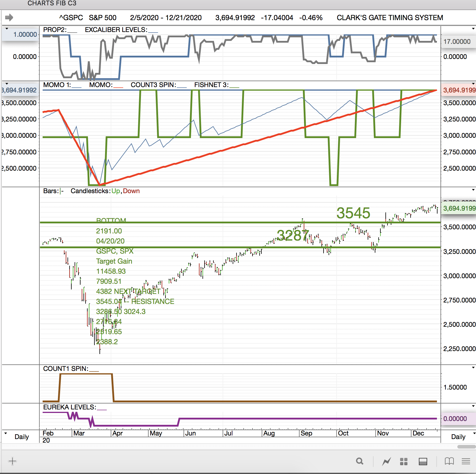Open the magnifier search icon

pyautogui.click(x=360, y=461)
